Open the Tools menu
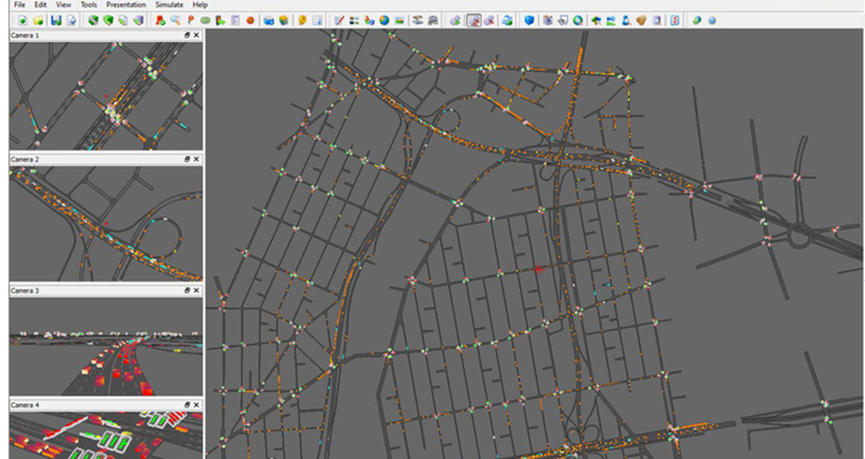Screen dimensions: 865x459 (x=89, y=4)
